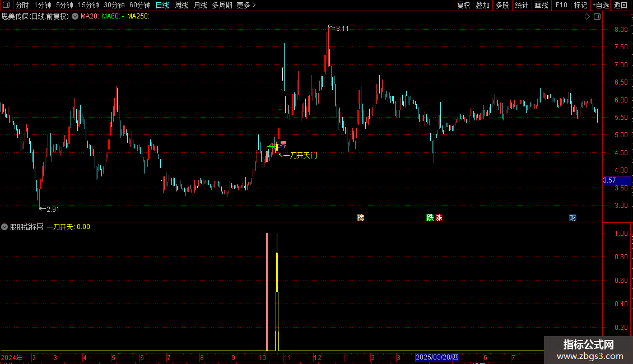Image resolution: width=633 pixels, height=364 pixels.
Task: Click the 标记 mark button
Action: pos(580,5)
